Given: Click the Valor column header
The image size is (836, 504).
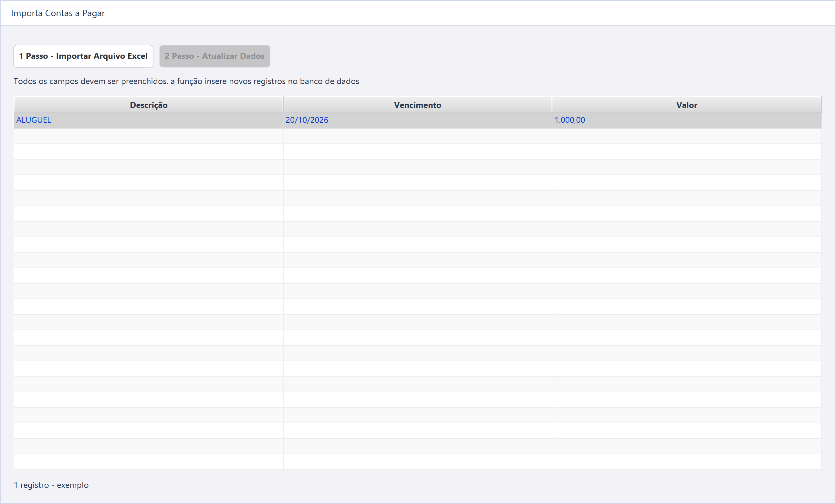Looking at the screenshot, I should (687, 105).
